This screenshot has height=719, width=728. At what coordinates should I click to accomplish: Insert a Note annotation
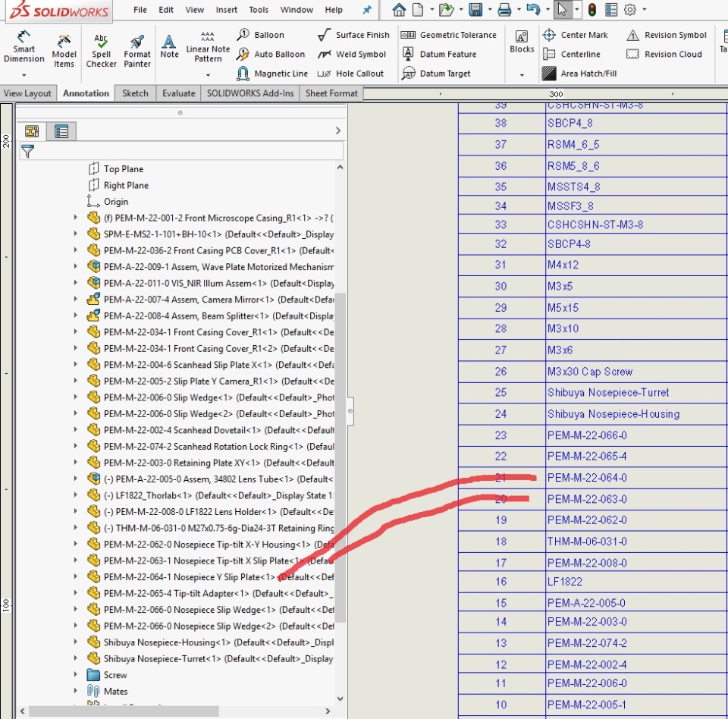pyautogui.click(x=169, y=46)
